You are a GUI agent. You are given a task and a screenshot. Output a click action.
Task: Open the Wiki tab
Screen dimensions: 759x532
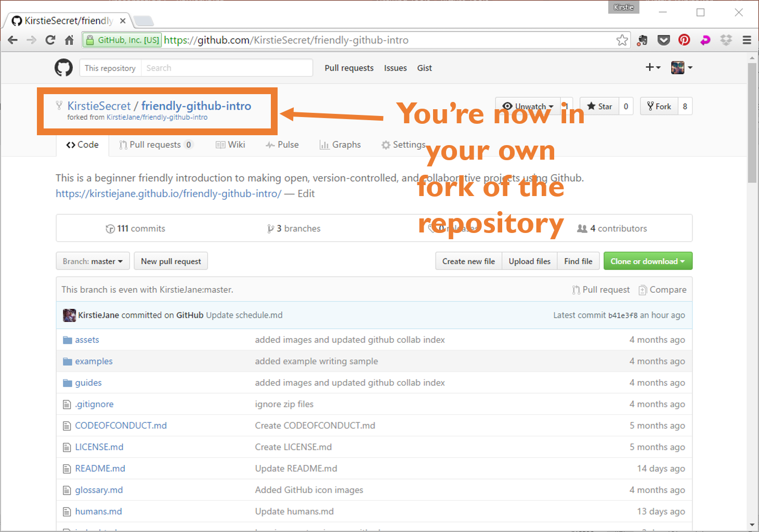pos(230,145)
